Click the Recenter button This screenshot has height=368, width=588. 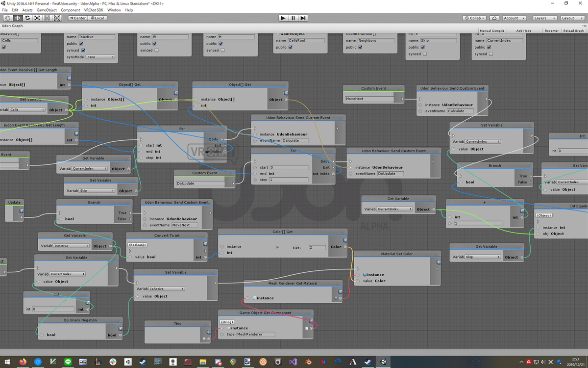tap(552, 30)
